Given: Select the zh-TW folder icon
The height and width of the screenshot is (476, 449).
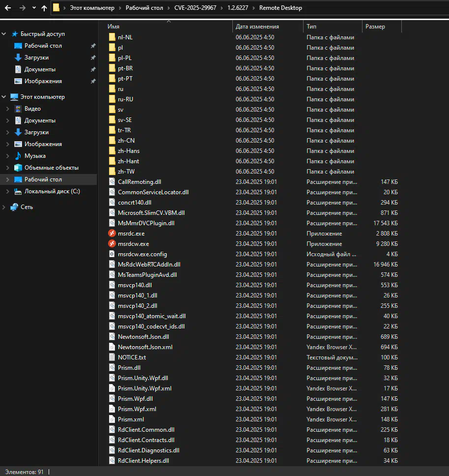Looking at the screenshot, I should 112,171.
